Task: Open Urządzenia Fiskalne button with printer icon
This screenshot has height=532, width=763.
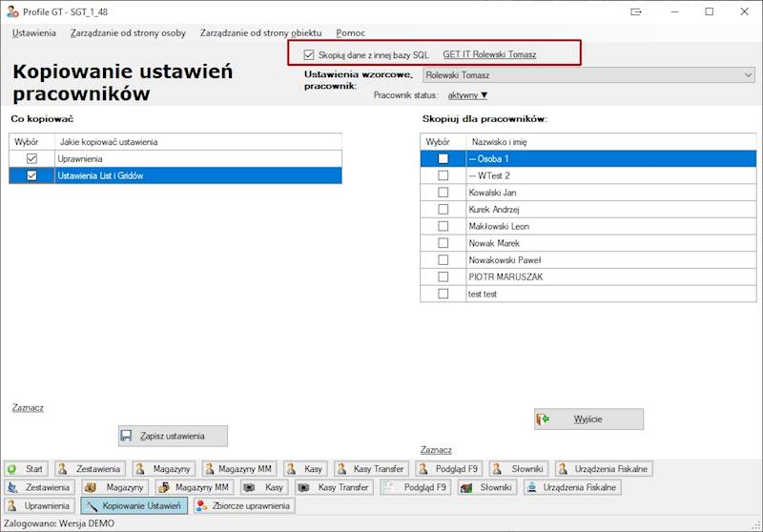Action: [572, 487]
